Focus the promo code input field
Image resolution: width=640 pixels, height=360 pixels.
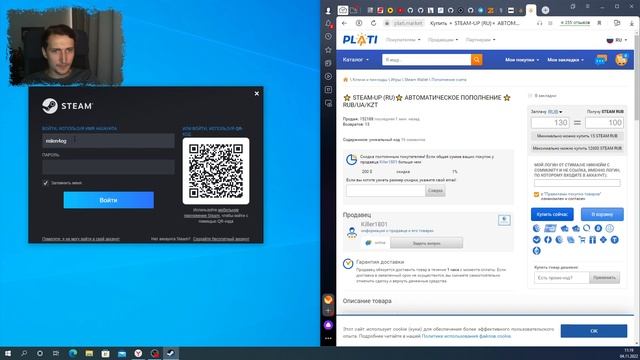(562, 278)
